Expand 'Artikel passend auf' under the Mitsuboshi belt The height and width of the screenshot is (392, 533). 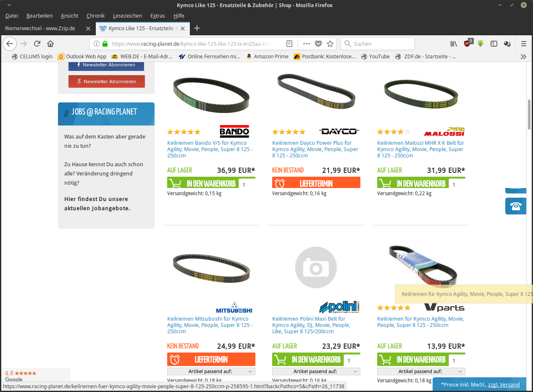[211, 371]
